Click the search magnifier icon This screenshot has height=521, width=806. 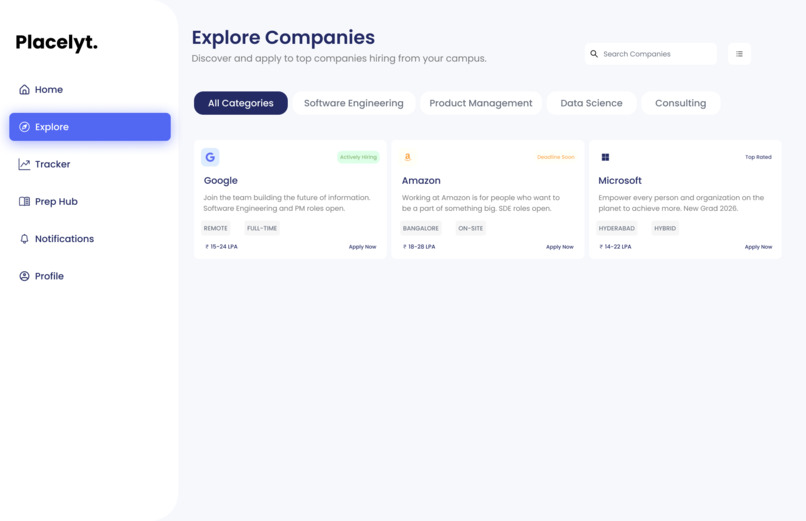click(x=594, y=54)
